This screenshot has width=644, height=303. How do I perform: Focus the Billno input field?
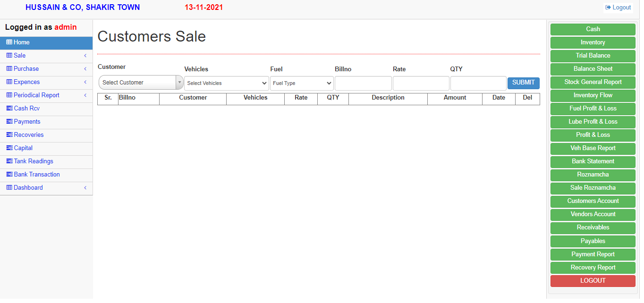tap(363, 84)
